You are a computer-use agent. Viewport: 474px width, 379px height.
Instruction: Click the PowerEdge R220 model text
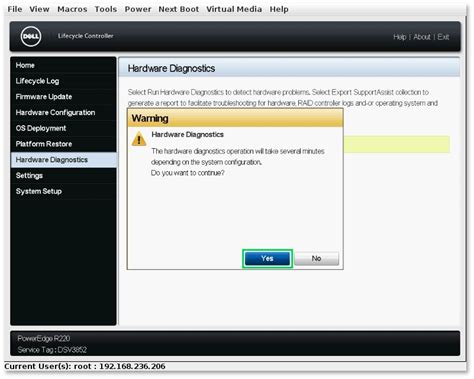coord(44,339)
